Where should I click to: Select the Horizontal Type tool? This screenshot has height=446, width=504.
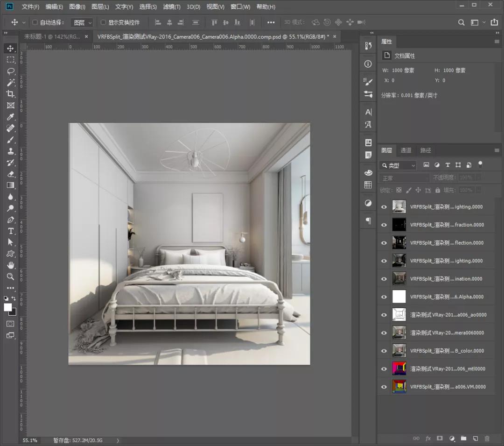click(x=10, y=231)
